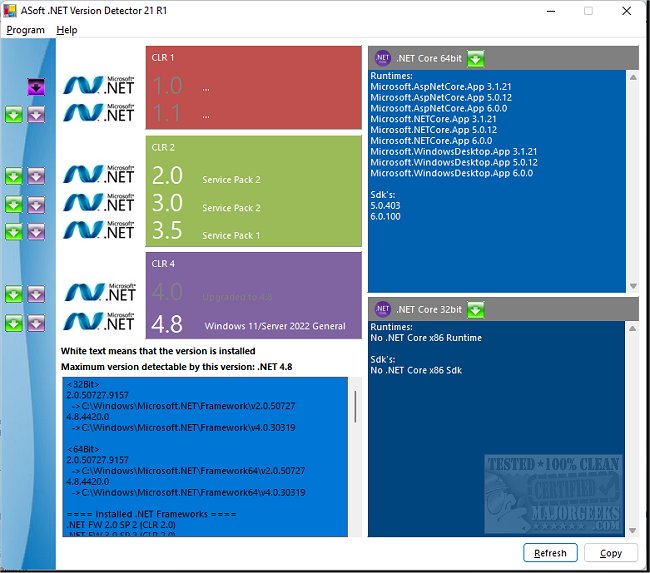Click 'Windows 11/Server 2022 General' text
Viewport: 650px width, 573px height.
point(275,326)
